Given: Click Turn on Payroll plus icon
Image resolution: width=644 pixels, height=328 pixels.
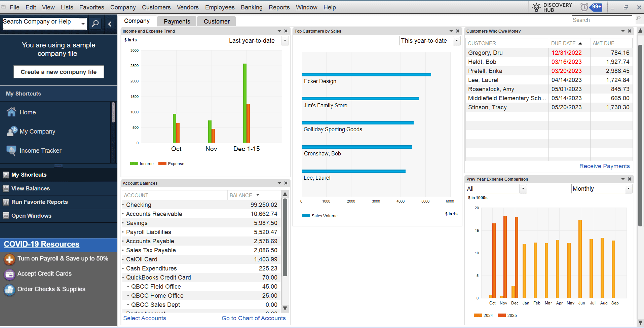Looking at the screenshot, I should tap(9, 259).
